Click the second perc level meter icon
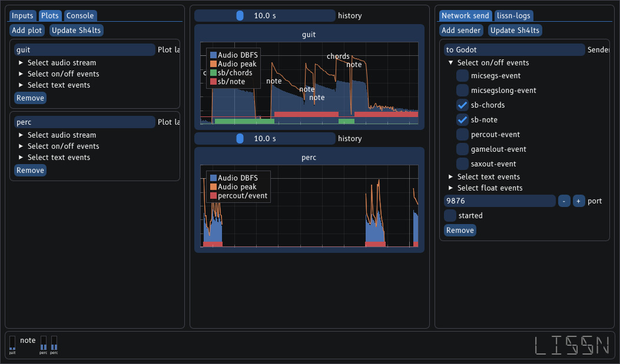 tap(54, 342)
